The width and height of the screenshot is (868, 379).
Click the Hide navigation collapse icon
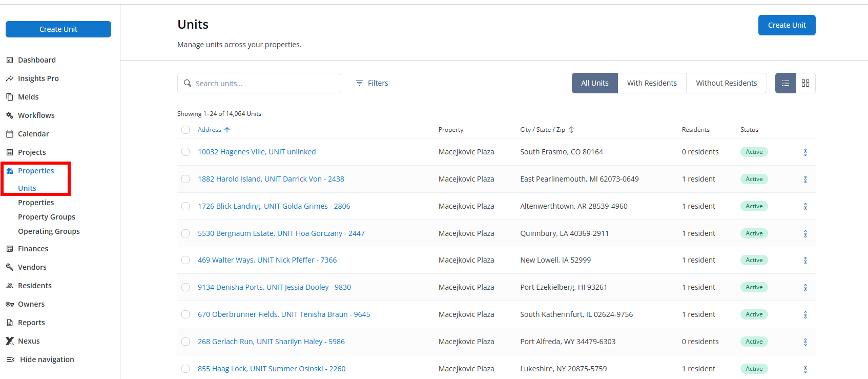pos(11,360)
